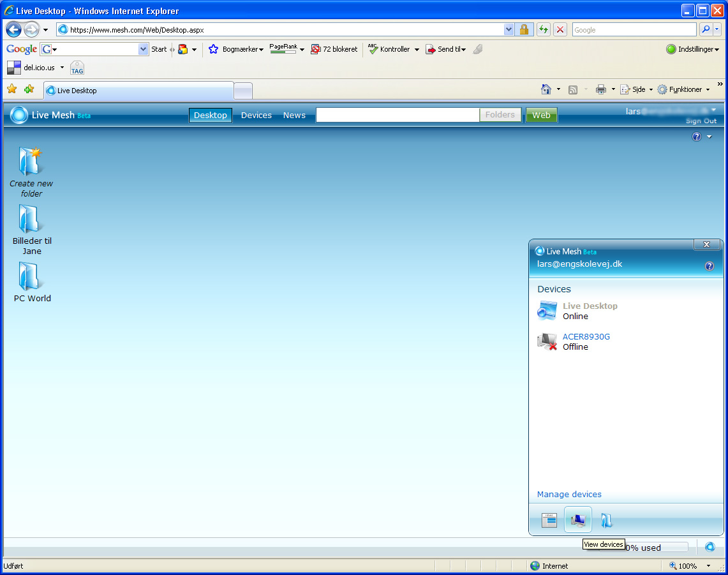
Task: Click the offline ACER8930G device icon
Action: pos(547,341)
